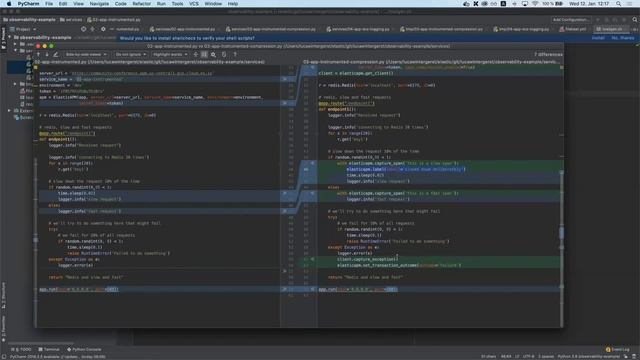Apply change arrow at secret_token line

pos(285,103)
